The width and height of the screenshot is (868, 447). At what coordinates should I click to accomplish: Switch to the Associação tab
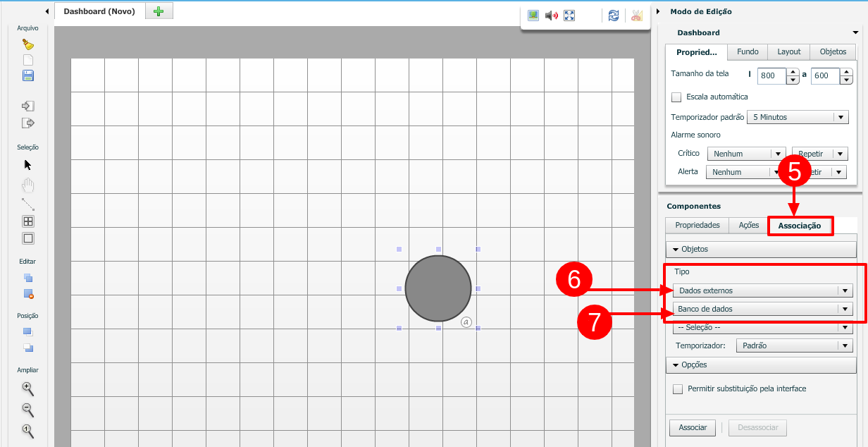point(800,226)
